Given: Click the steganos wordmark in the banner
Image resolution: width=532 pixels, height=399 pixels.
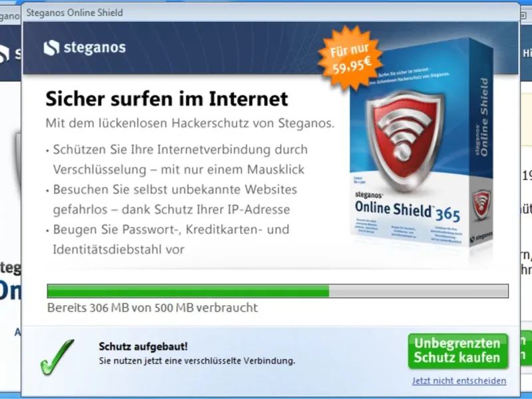Looking at the screenshot, I should [94, 48].
